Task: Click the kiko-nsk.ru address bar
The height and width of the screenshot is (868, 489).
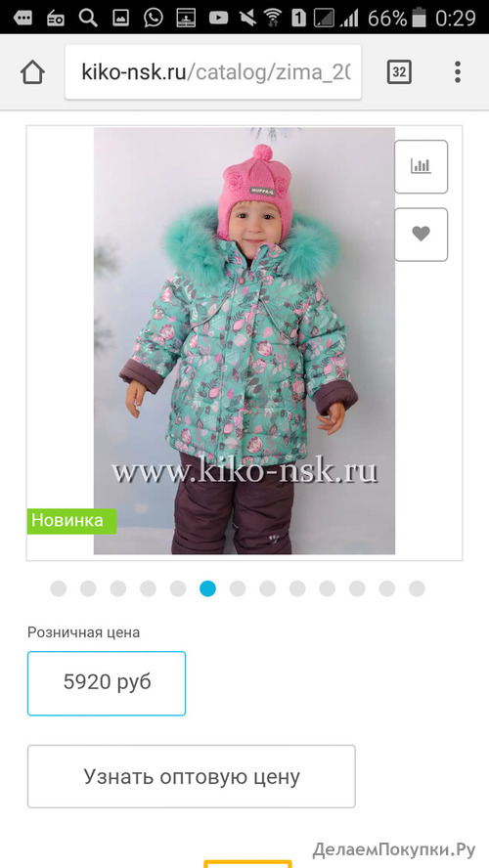Action: coord(213,72)
